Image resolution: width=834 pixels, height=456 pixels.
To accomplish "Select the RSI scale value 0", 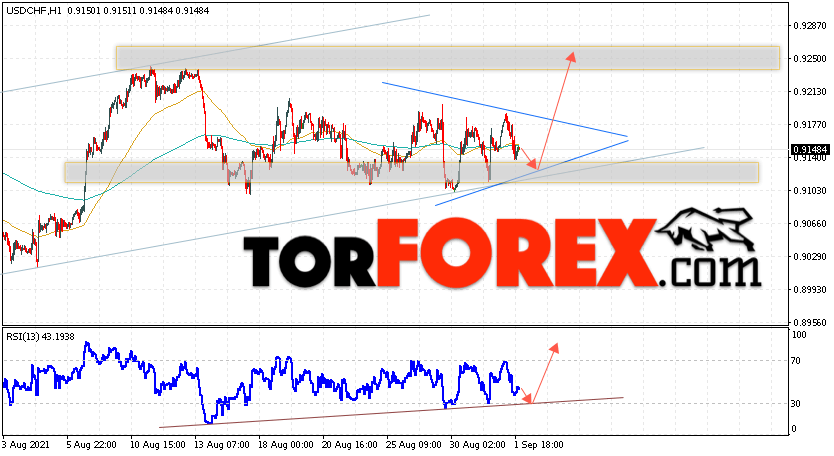I will tap(794, 429).
